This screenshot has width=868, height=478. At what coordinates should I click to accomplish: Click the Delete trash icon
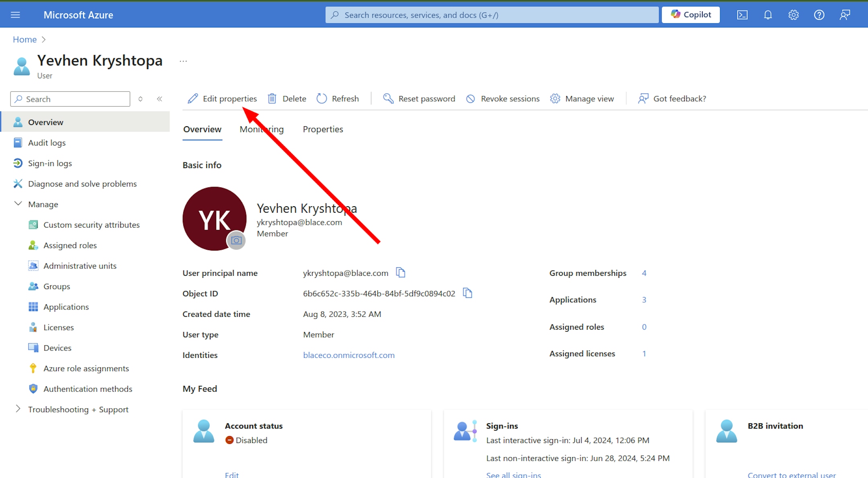coord(272,98)
